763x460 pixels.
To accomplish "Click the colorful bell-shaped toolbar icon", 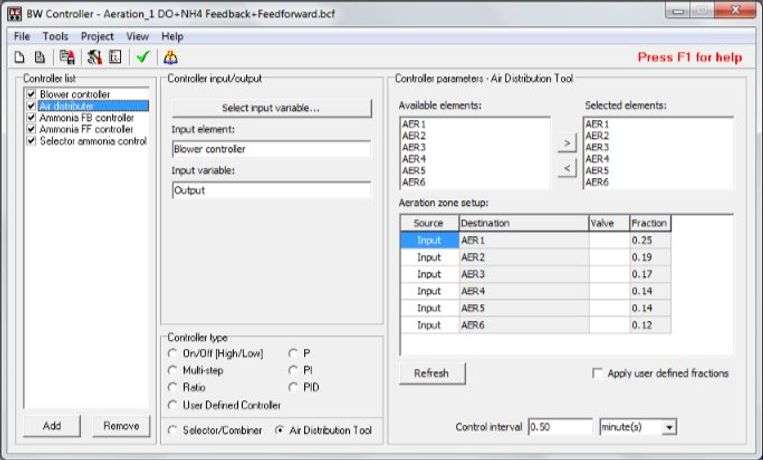I will click(170, 57).
